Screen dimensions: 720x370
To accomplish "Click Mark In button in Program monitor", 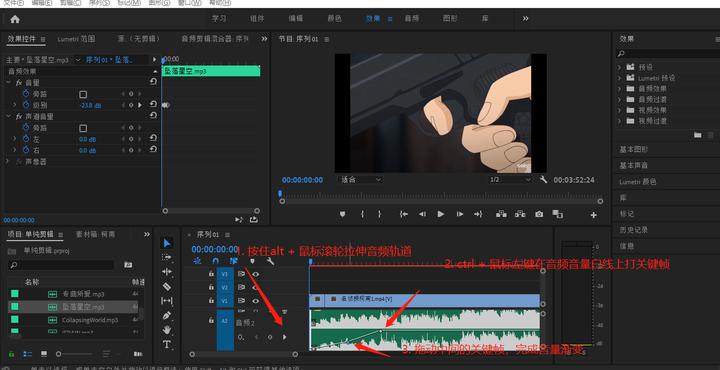I will pyautogui.click(x=362, y=214).
